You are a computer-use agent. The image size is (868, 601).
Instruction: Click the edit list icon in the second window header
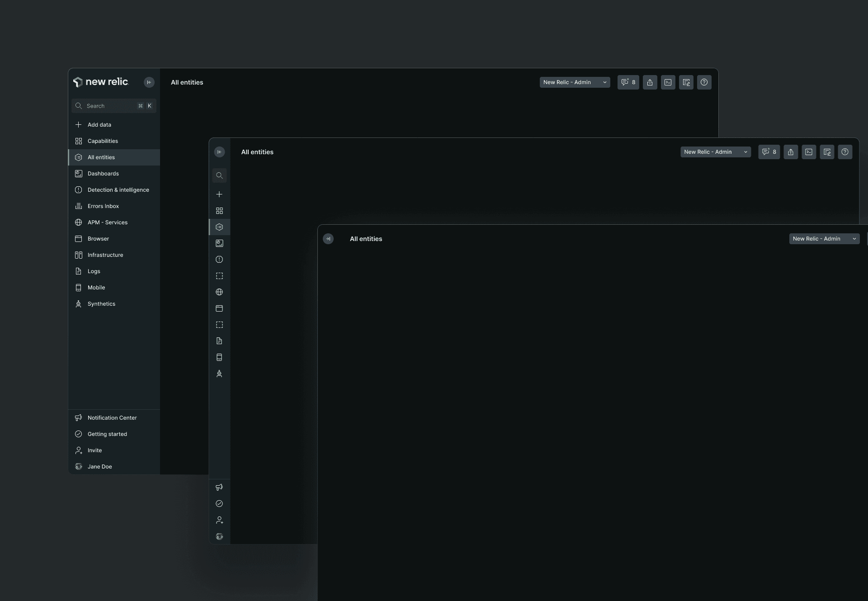826,152
